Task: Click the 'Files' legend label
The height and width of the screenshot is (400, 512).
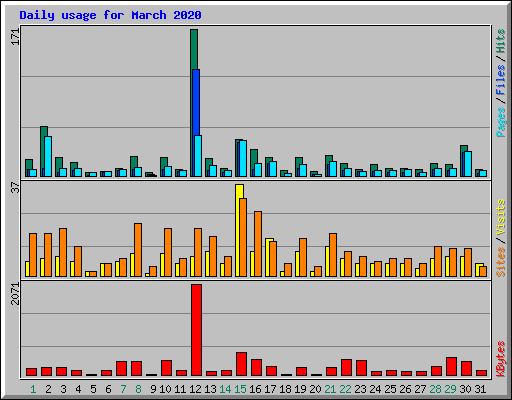Action: tap(501, 80)
